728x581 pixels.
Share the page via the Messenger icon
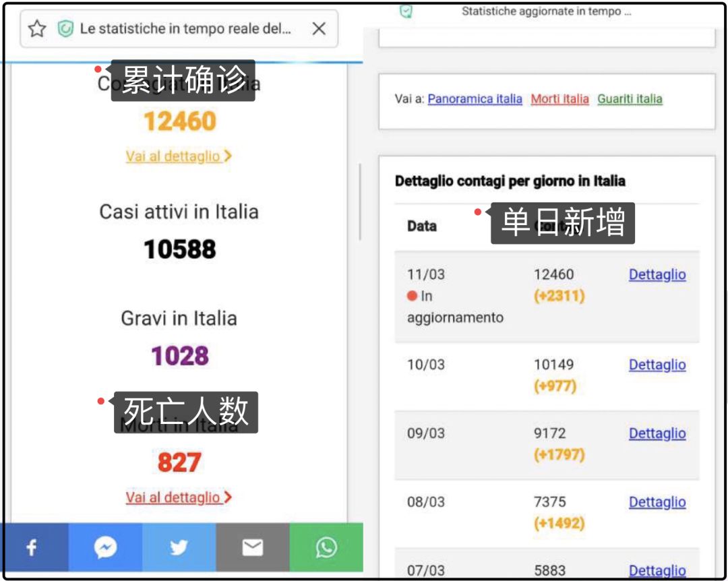105,547
